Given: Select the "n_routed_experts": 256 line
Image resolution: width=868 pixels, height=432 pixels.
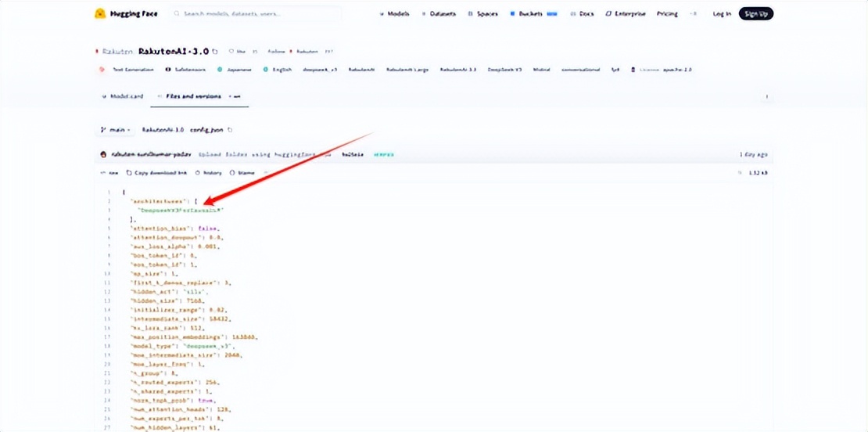Looking at the screenshot, I should (175, 382).
